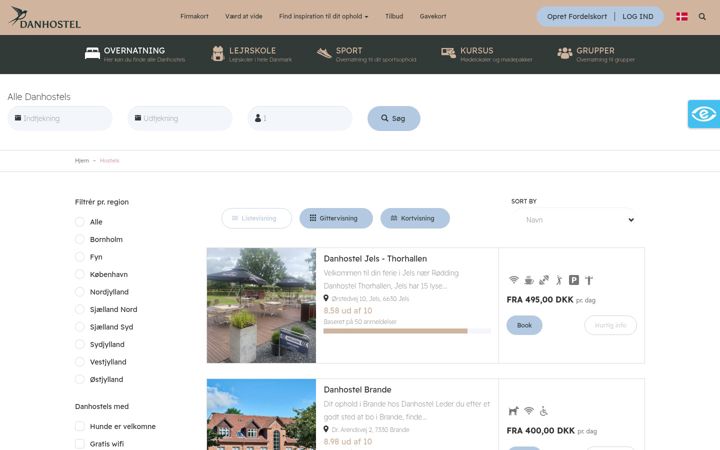Click the activity person icon for Jels Thorhallen
Screen dimensions: 720x450
tap(559, 280)
